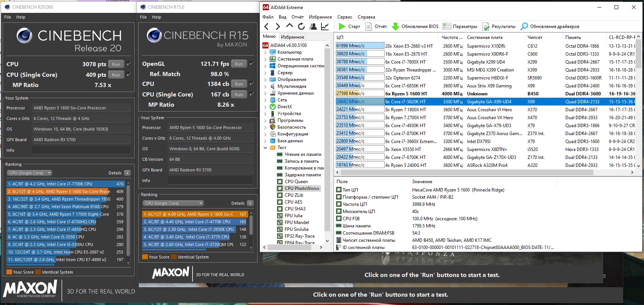This screenshot has height=305, width=644.
Task: Toggle CPU (Single Core) checkbox in Cinebench R15
Action: 251,94
